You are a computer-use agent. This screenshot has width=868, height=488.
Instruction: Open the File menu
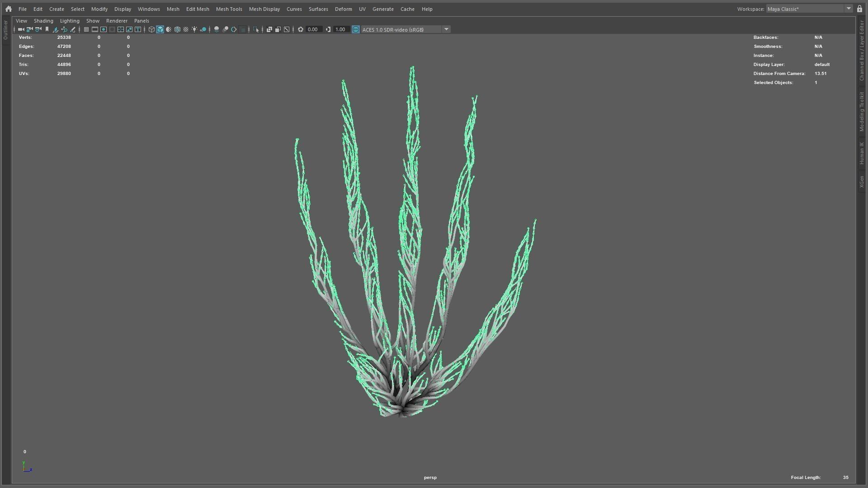click(x=22, y=9)
